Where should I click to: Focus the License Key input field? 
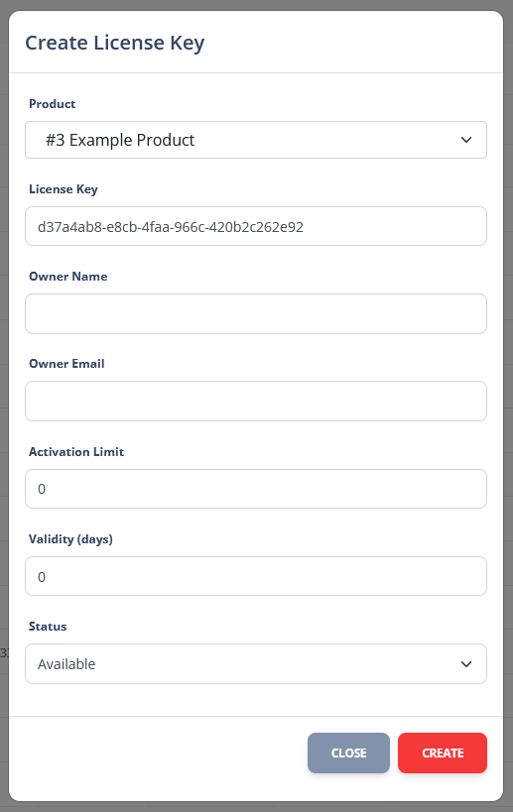256,226
